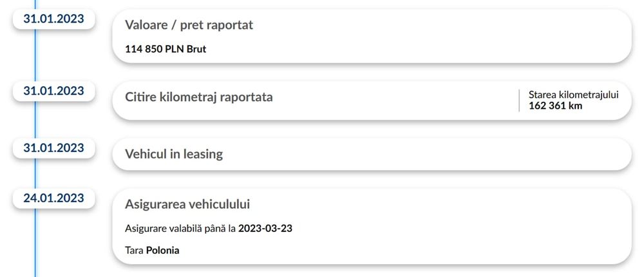Select the 162 361 km mileage value
The height and width of the screenshot is (277, 644).
tap(555, 106)
